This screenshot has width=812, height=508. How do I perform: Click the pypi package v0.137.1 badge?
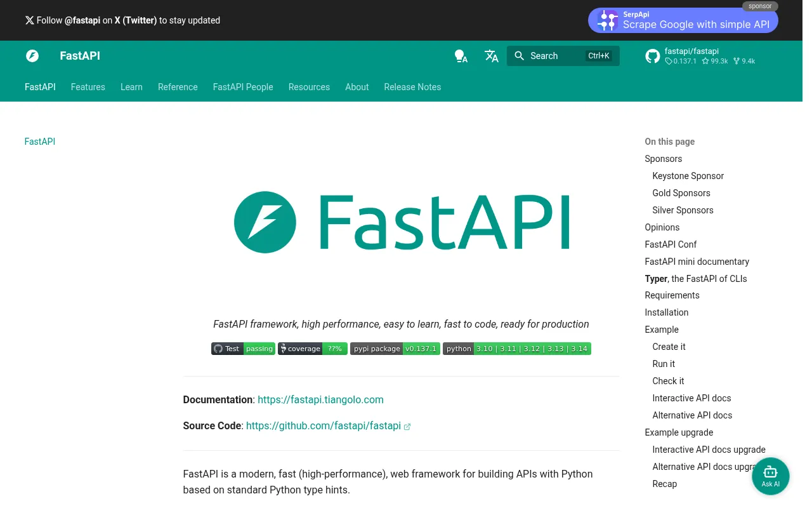(395, 349)
